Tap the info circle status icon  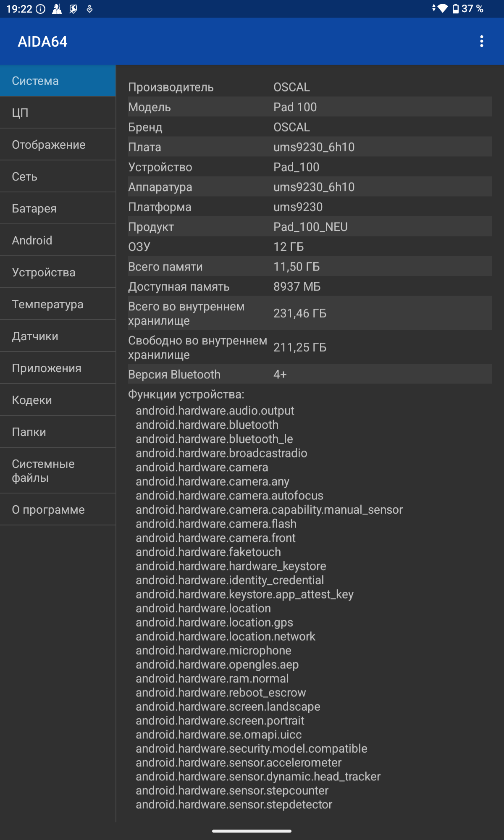41,9
